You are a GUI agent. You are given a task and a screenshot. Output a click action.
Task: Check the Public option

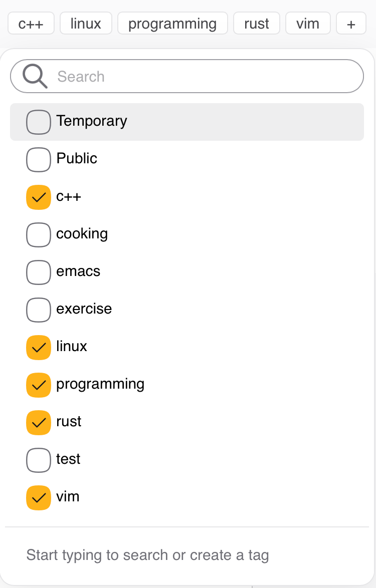38,159
